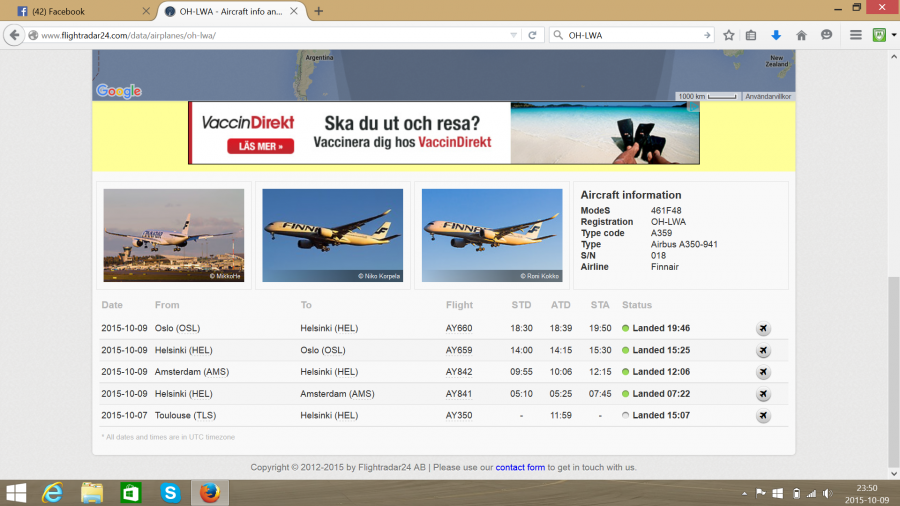Click airplane icon for flight AY660
This screenshot has width=900, height=506.
click(763, 328)
